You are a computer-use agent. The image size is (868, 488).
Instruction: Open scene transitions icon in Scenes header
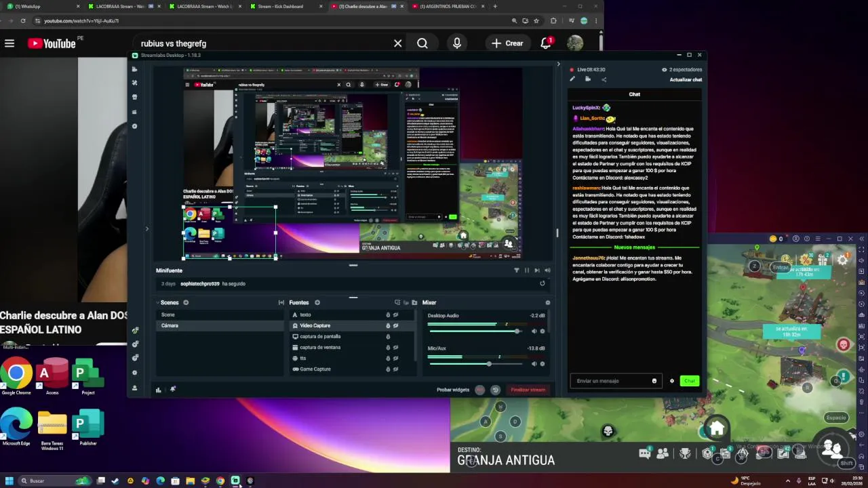[281, 303]
